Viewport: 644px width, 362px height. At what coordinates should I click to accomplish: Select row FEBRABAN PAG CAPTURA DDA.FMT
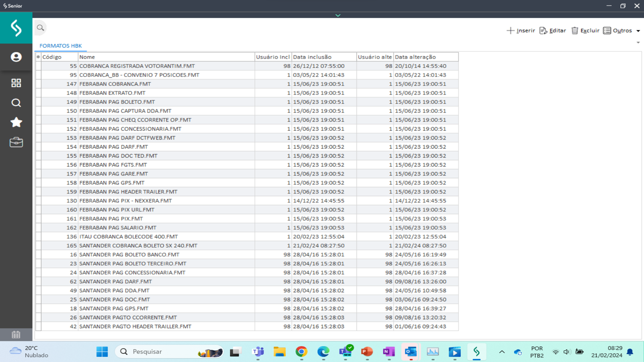[x=247, y=111]
